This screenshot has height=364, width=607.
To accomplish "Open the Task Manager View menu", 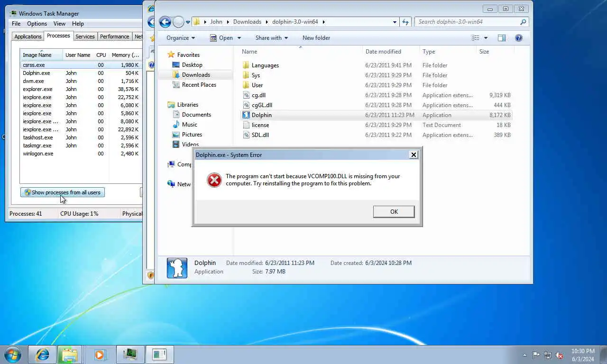I will (59, 24).
